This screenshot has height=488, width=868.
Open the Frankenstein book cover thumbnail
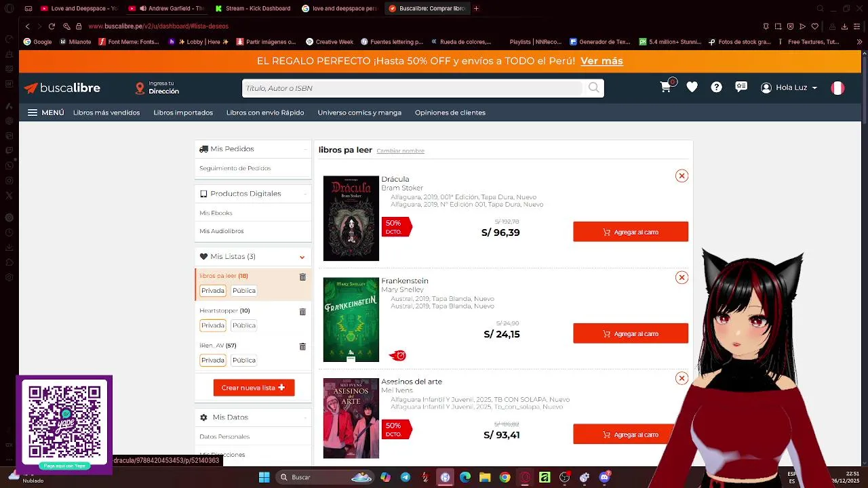pos(351,319)
